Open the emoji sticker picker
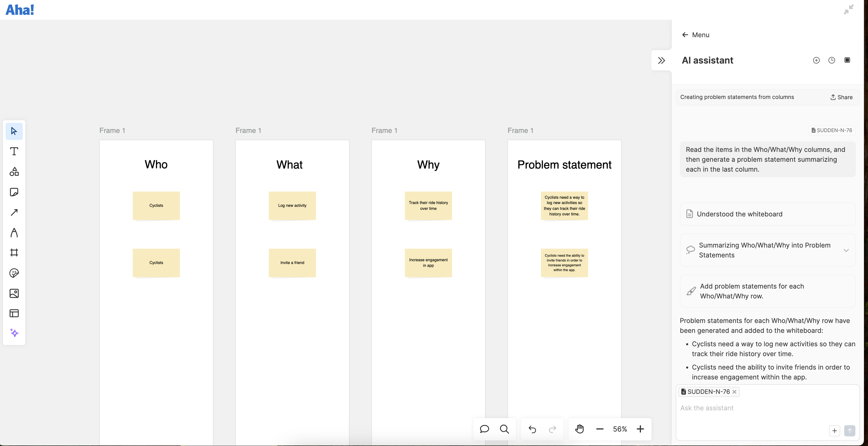This screenshot has height=446, width=868. (x=14, y=273)
